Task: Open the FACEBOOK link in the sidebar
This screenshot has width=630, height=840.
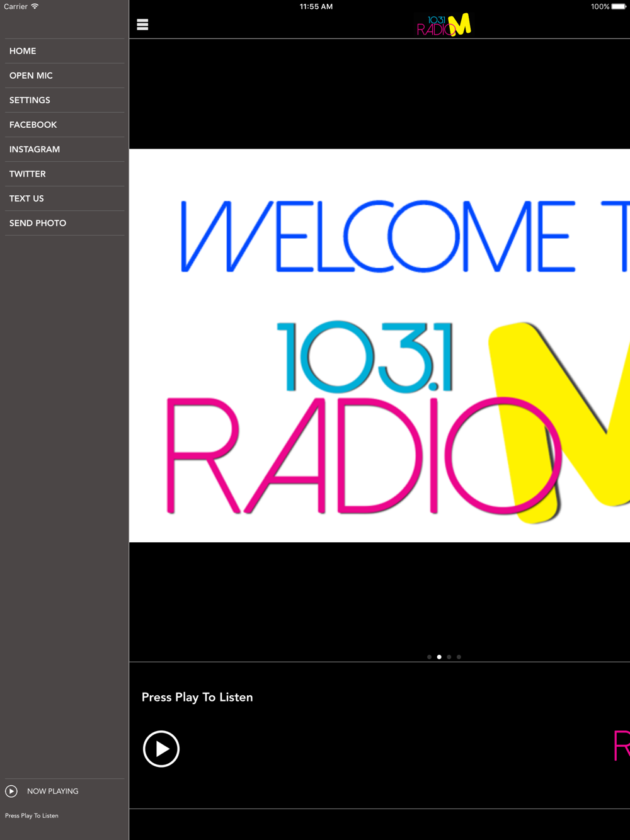Action: point(64,125)
